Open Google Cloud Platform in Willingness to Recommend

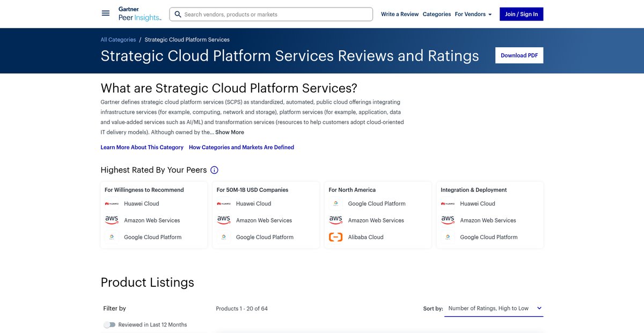click(x=153, y=237)
